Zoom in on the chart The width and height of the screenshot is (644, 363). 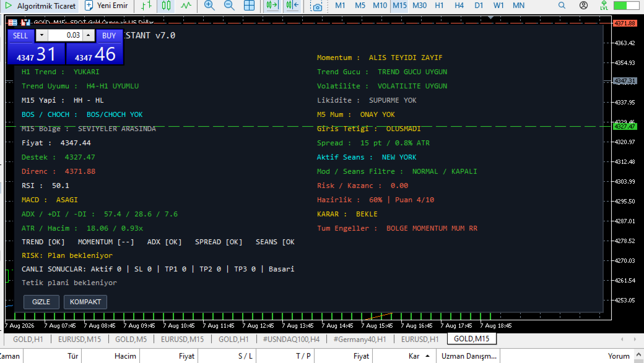(209, 6)
